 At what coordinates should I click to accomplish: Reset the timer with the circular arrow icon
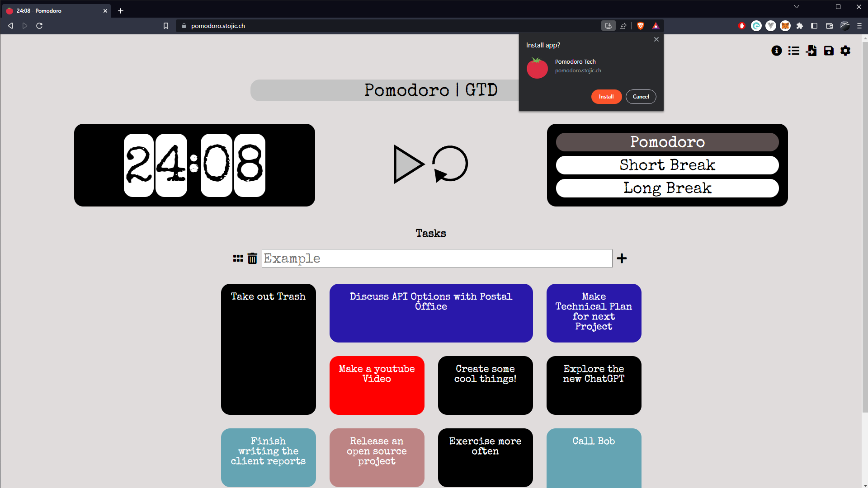coord(451,164)
